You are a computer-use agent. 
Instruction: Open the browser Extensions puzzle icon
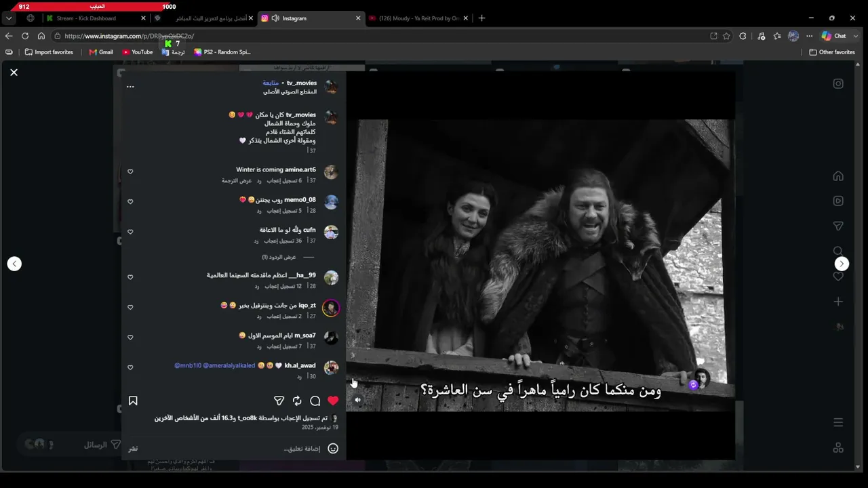click(743, 36)
